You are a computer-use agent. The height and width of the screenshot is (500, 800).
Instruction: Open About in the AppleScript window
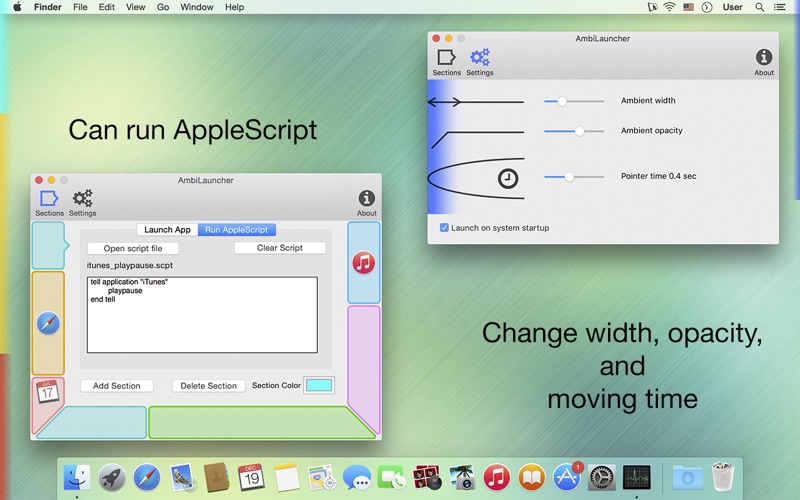click(x=367, y=202)
